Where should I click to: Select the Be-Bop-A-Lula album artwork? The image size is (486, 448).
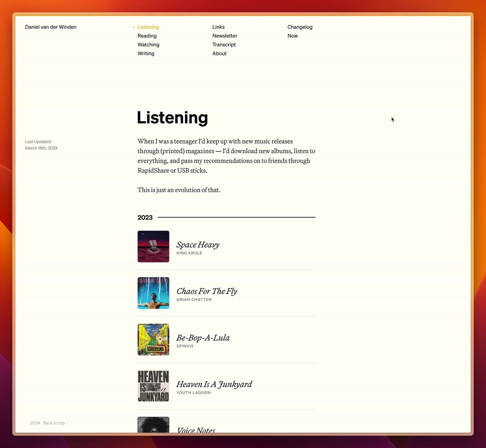(x=153, y=340)
